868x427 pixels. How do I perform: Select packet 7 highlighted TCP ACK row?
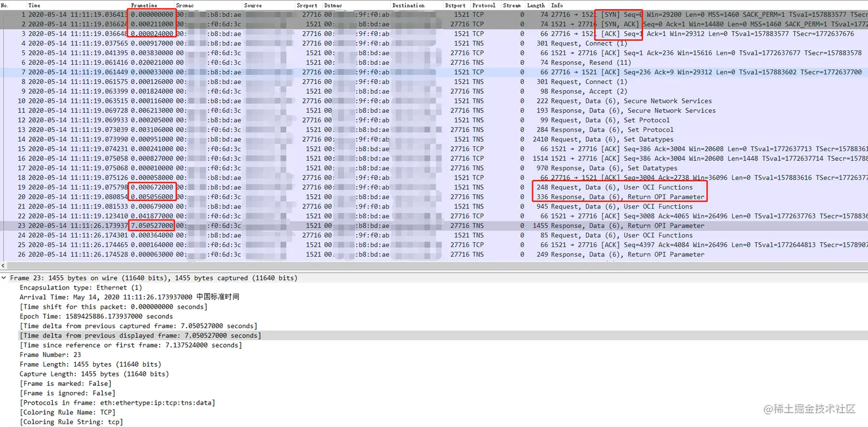434,72
